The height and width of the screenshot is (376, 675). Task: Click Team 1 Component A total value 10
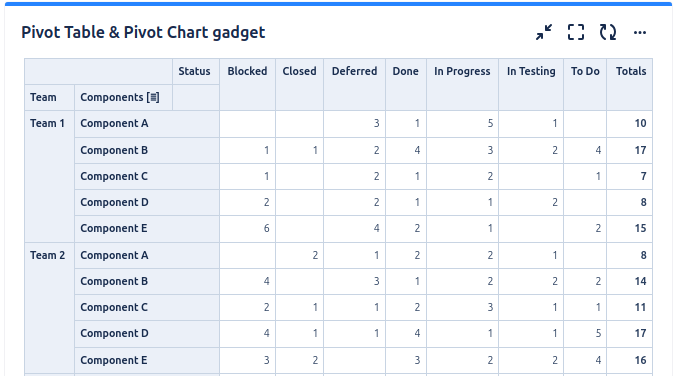click(x=640, y=124)
